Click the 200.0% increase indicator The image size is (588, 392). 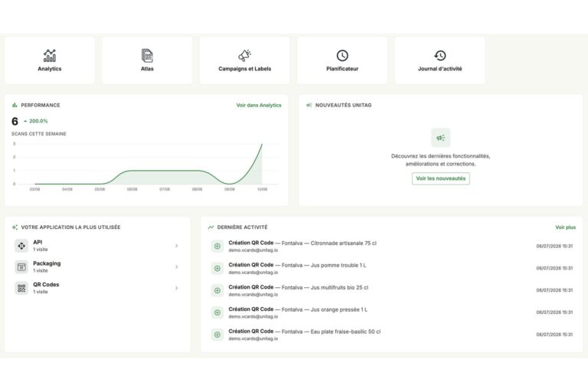[x=36, y=121]
